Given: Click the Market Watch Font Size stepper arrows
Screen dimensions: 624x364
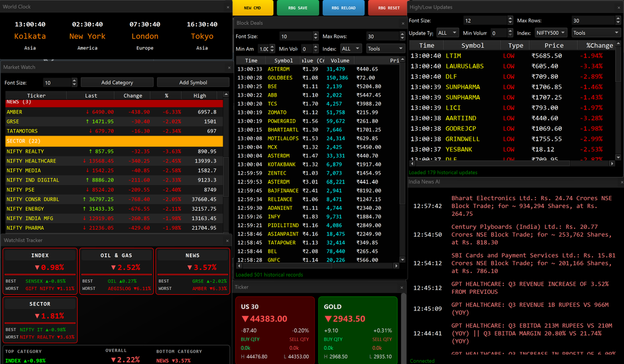Looking at the screenshot, I should tap(74, 82).
